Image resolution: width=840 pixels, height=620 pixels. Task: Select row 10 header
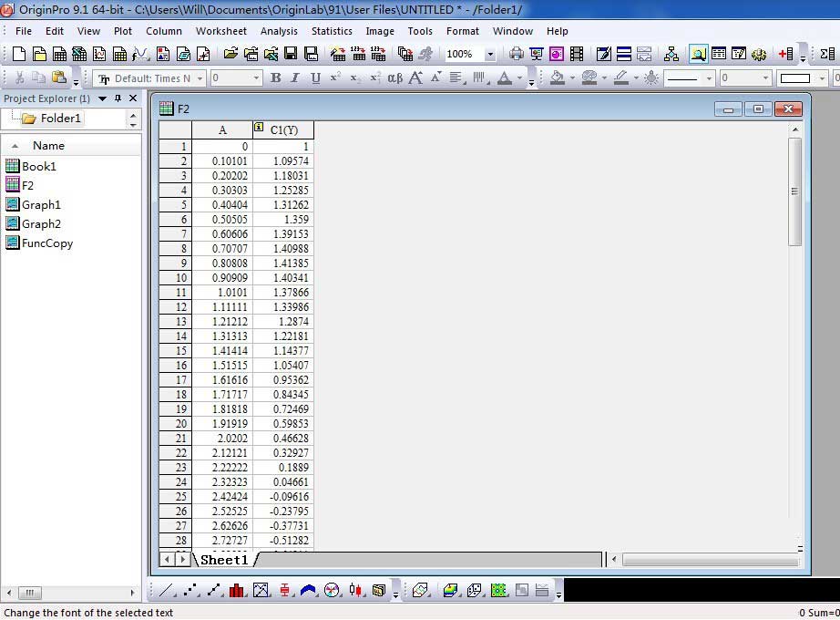tap(175, 278)
